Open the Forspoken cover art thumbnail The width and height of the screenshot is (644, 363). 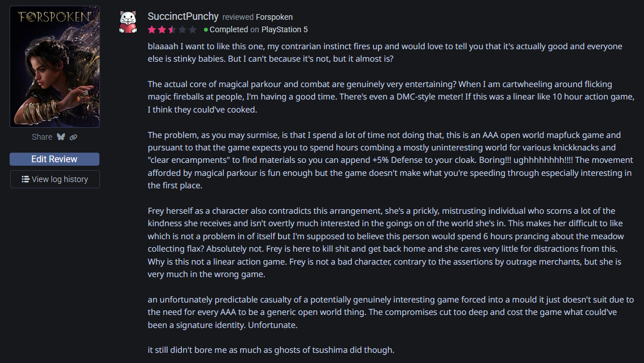(x=55, y=67)
